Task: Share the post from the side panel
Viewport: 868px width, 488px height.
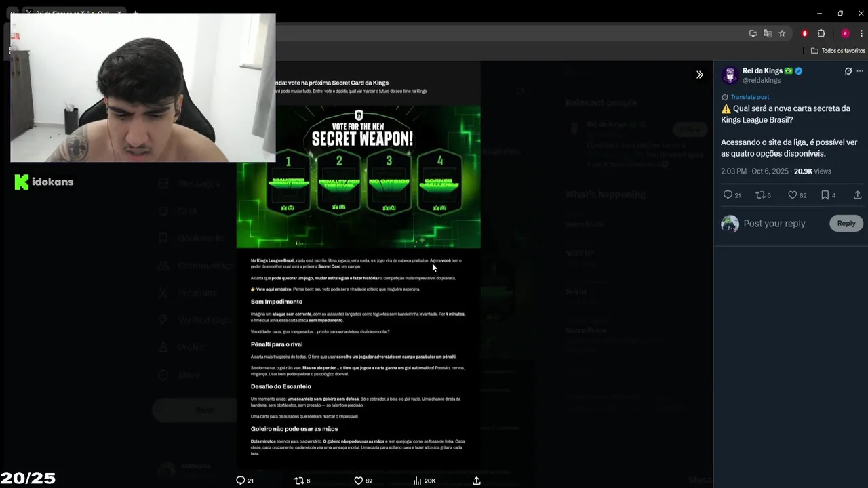Action: tap(857, 195)
